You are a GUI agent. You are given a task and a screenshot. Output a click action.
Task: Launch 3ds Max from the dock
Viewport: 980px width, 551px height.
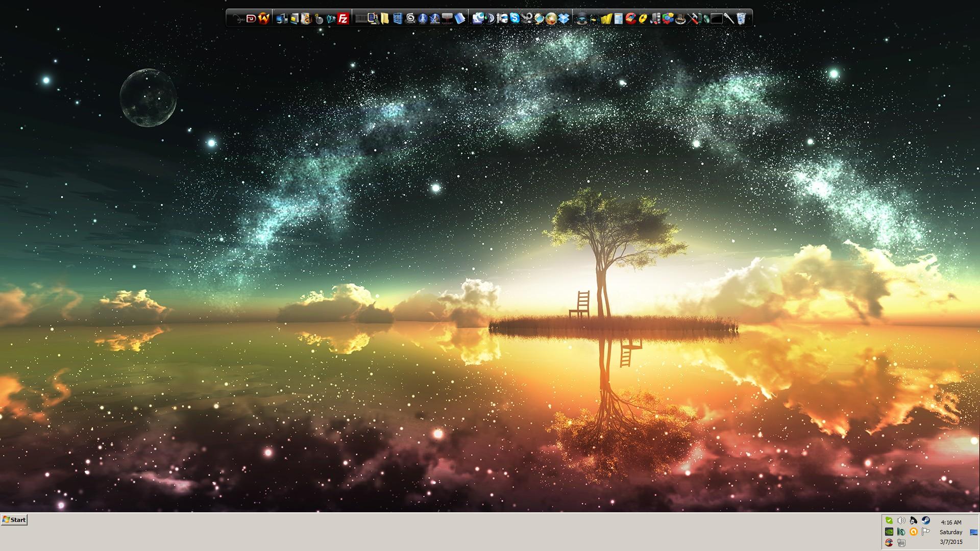click(410, 19)
